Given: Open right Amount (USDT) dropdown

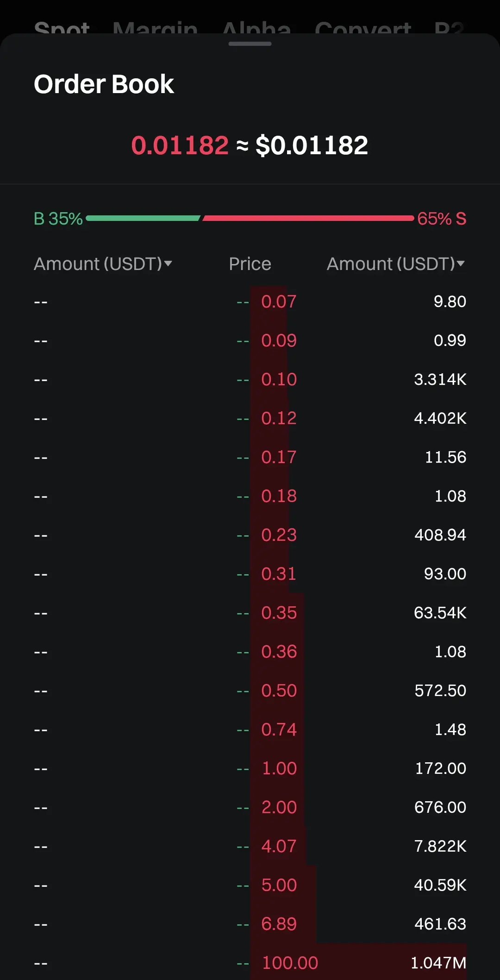Looking at the screenshot, I should pos(396,264).
